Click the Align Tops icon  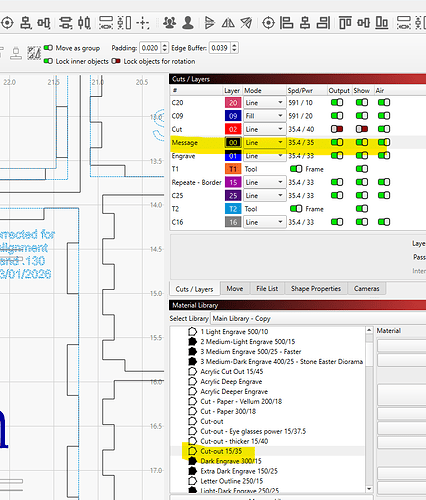pos(345,23)
